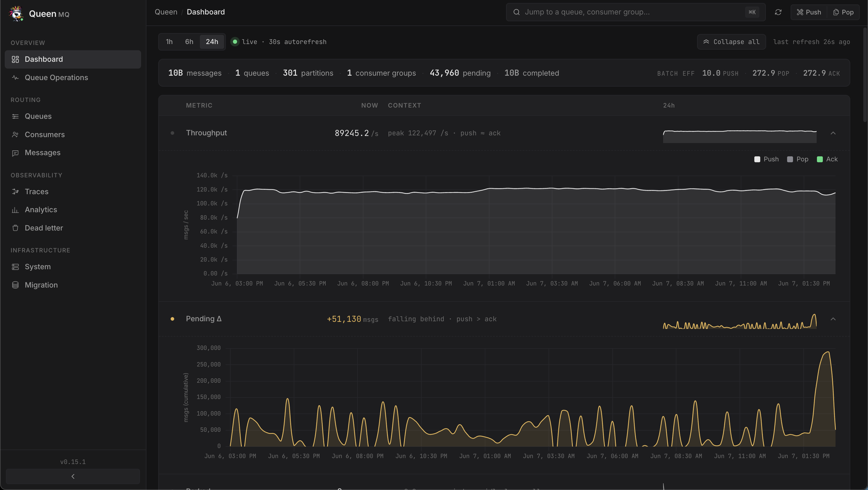Image resolution: width=868 pixels, height=490 pixels.
Task: Click the Dead letter trash icon
Action: (15, 228)
